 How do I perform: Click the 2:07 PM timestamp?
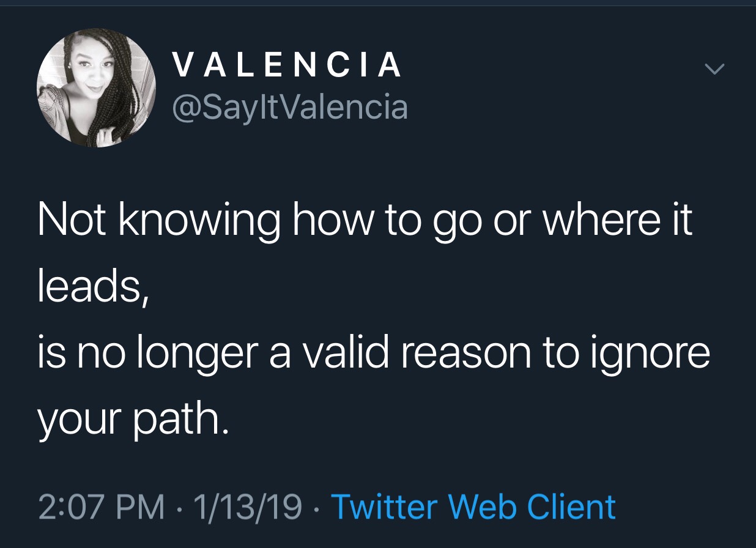101,506
